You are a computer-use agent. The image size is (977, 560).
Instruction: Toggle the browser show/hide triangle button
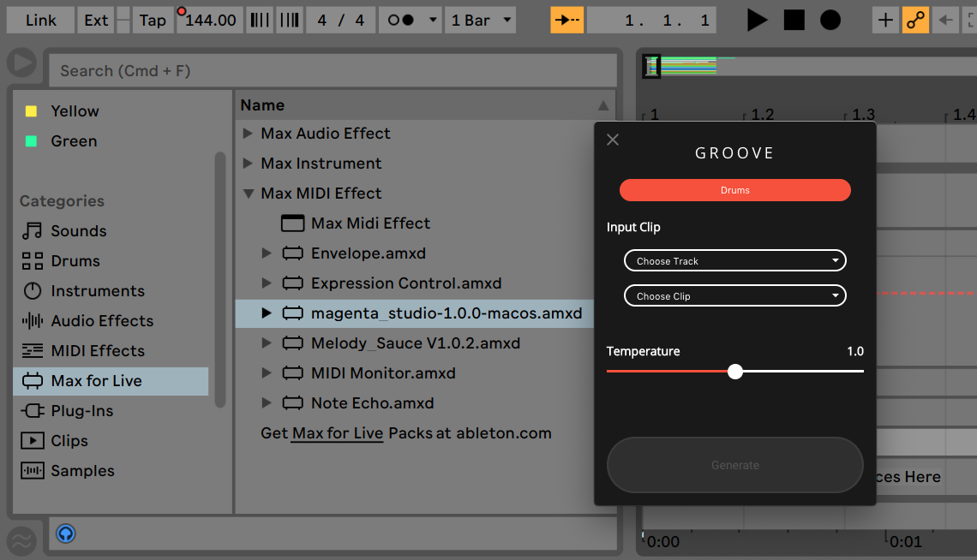tap(21, 63)
